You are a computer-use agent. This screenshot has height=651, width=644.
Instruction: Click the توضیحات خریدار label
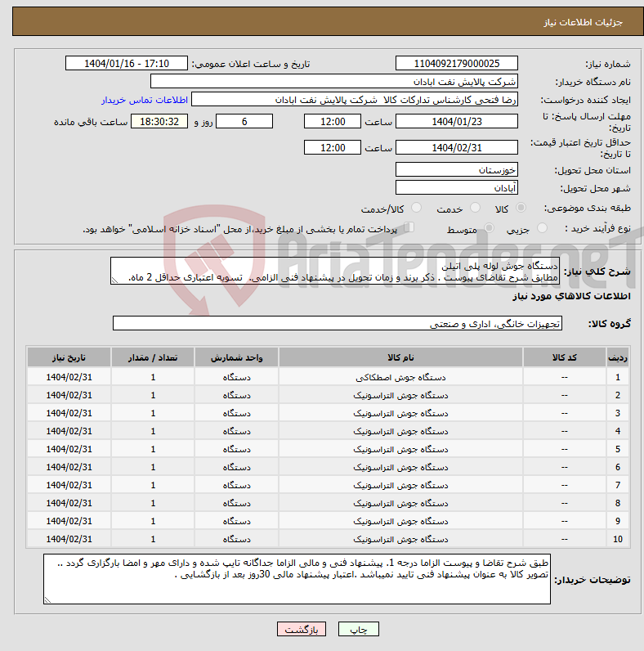pos(593,580)
